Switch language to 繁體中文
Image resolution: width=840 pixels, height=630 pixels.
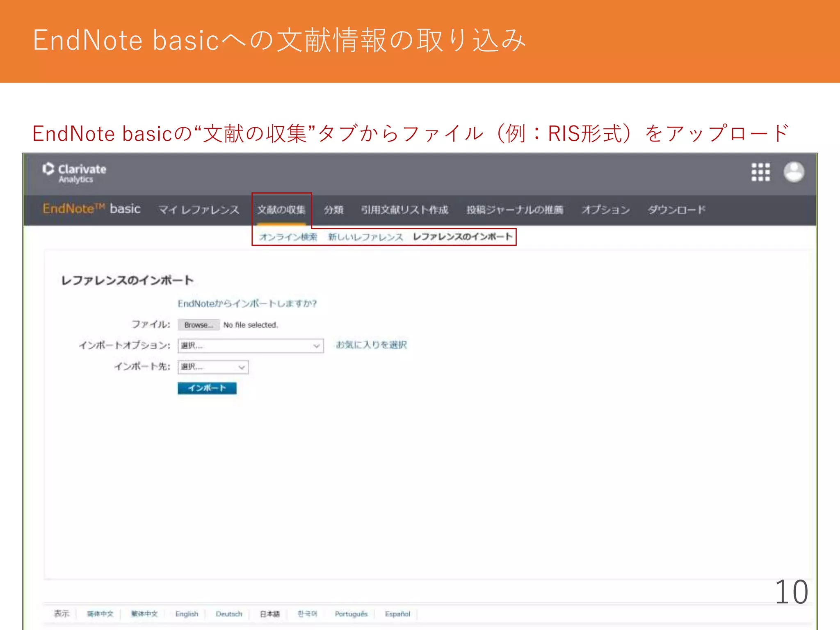click(x=144, y=614)
